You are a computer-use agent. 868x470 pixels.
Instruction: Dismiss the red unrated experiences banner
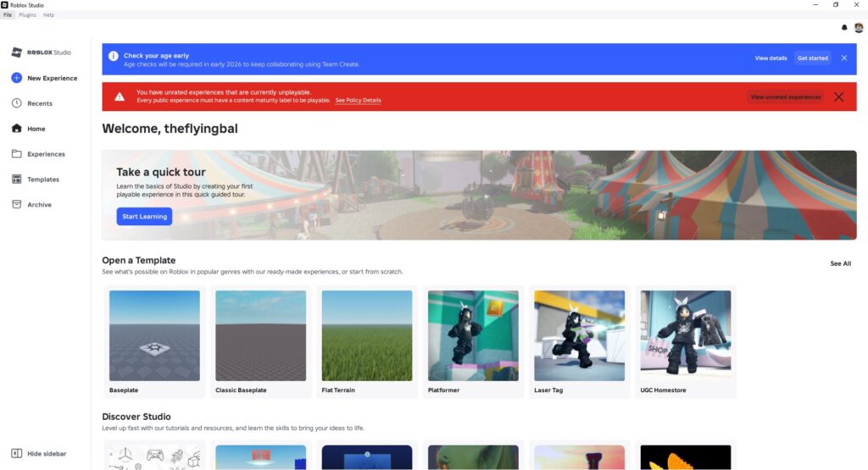(x=838, y=97)
